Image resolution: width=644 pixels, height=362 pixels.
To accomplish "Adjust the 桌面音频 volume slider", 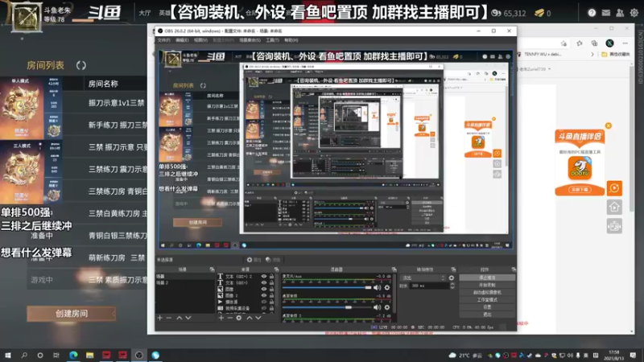I will [328, 307].
